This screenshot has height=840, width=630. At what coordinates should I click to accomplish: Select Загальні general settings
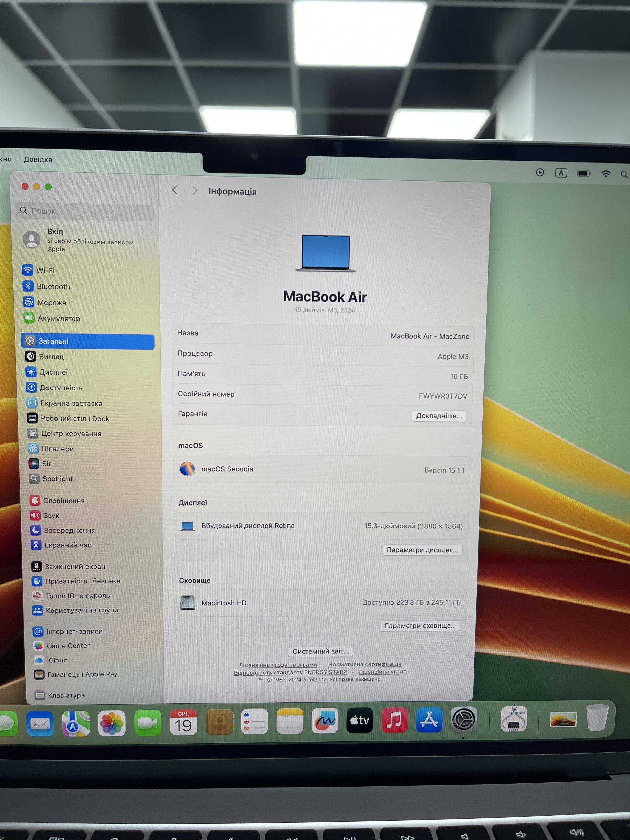click(x=88, y=341)
